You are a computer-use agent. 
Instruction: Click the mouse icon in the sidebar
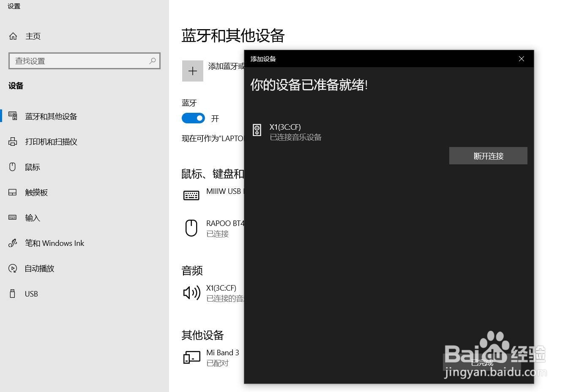click(13, 167)
